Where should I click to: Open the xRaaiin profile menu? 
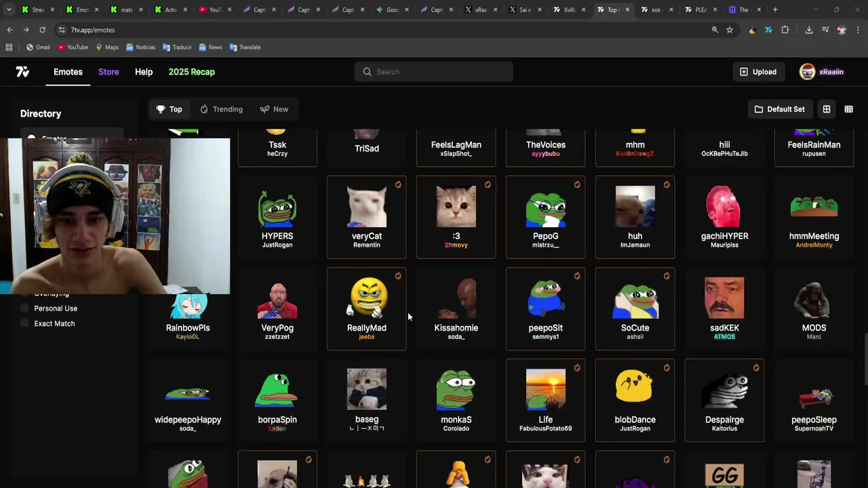(x=822, y=72)
